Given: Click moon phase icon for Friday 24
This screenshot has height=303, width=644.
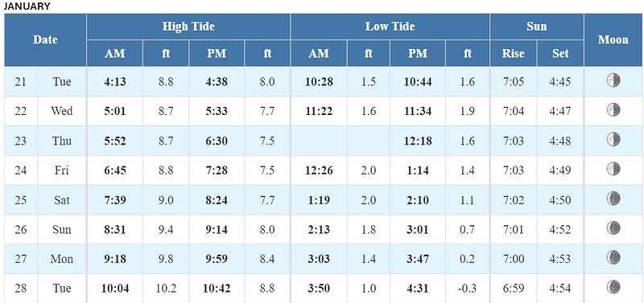Looking at the screenshot, I should coord(613,169).
